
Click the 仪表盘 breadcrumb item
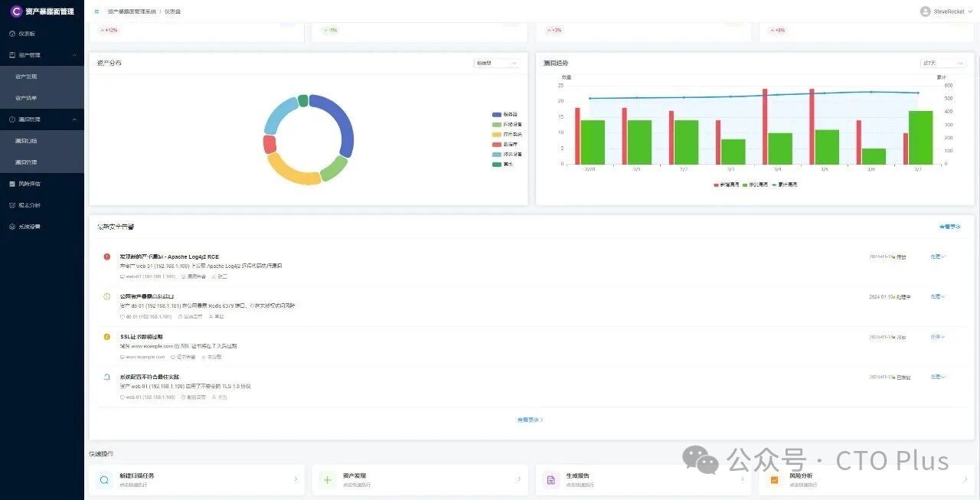[x=172, y=11]
